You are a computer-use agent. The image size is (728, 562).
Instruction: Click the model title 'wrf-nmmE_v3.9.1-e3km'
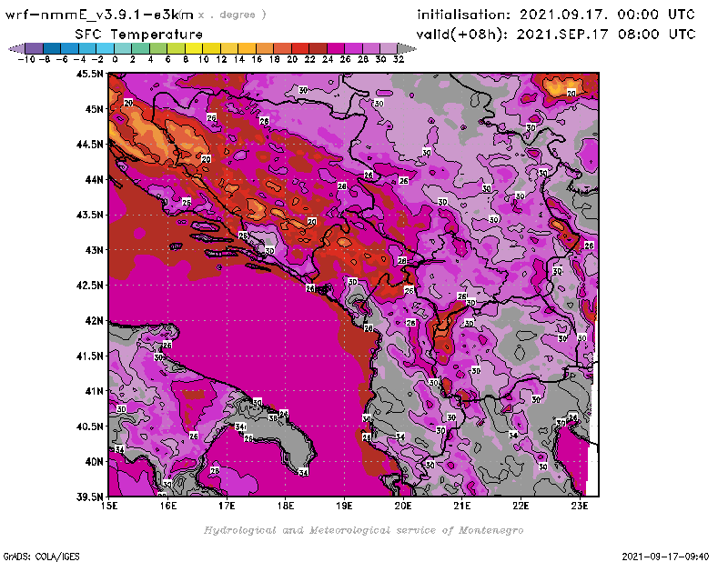(x=99, y=15)
